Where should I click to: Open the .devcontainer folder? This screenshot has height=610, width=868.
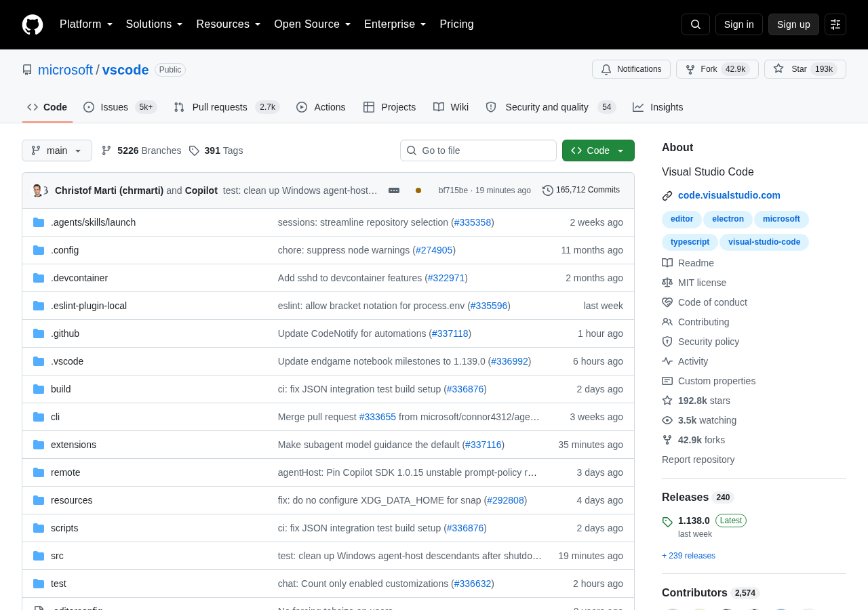pos(79,278)
